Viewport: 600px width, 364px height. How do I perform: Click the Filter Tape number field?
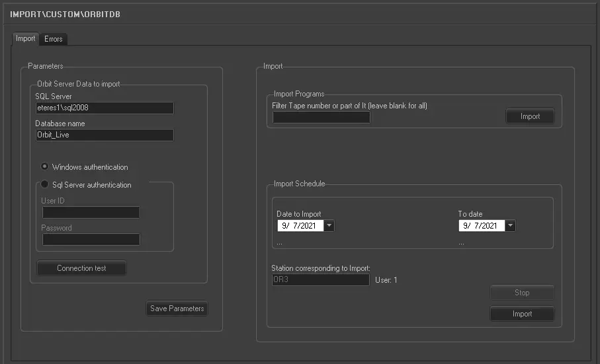pyautogui.click(x=321, y=118)
